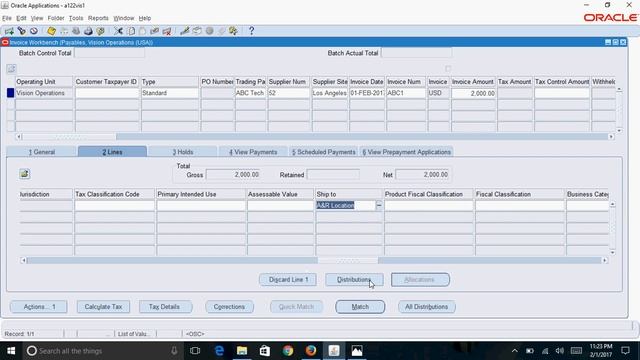Image resolution: width=640 pixels, height=360 pixels.
Task: Open the Folder menu
Action: tap(56, 18)
